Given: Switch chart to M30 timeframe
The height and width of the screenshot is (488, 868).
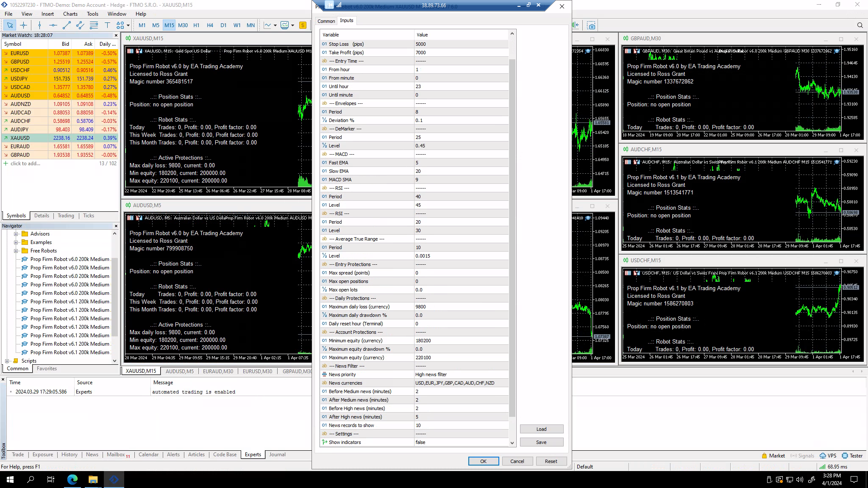Looking at the screenshot, I should click(183, 25).
